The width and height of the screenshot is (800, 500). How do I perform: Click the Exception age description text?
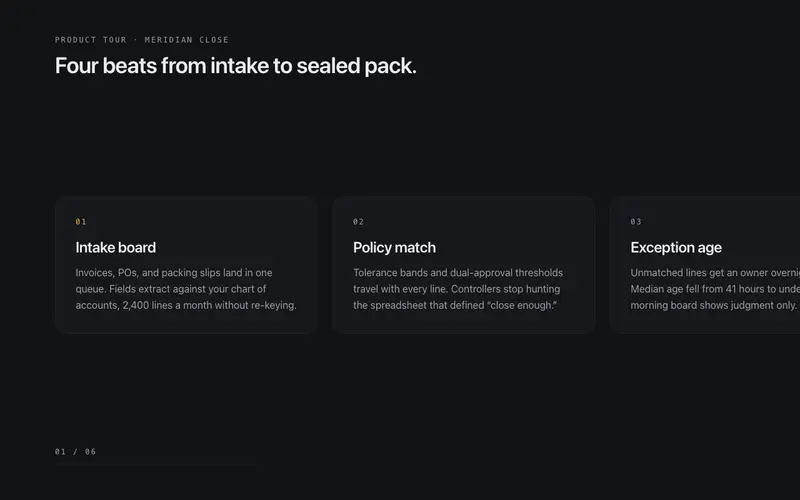tap(715, 289)
